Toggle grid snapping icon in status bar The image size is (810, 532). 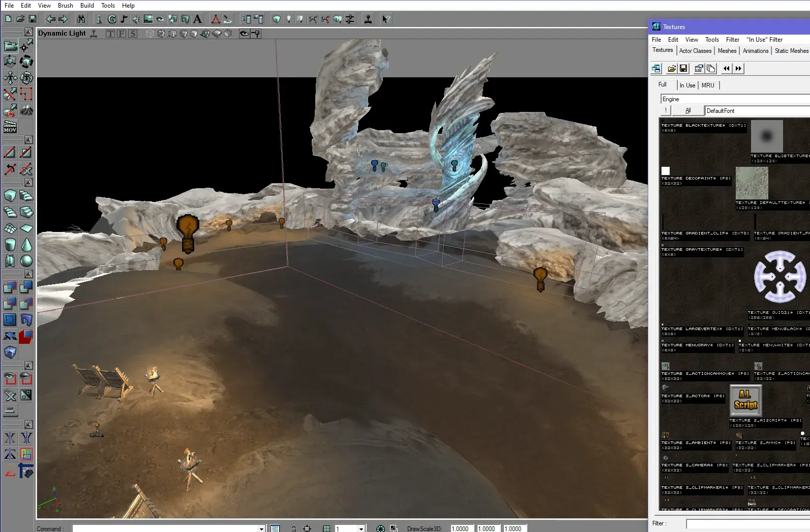(x=326, y=528)
